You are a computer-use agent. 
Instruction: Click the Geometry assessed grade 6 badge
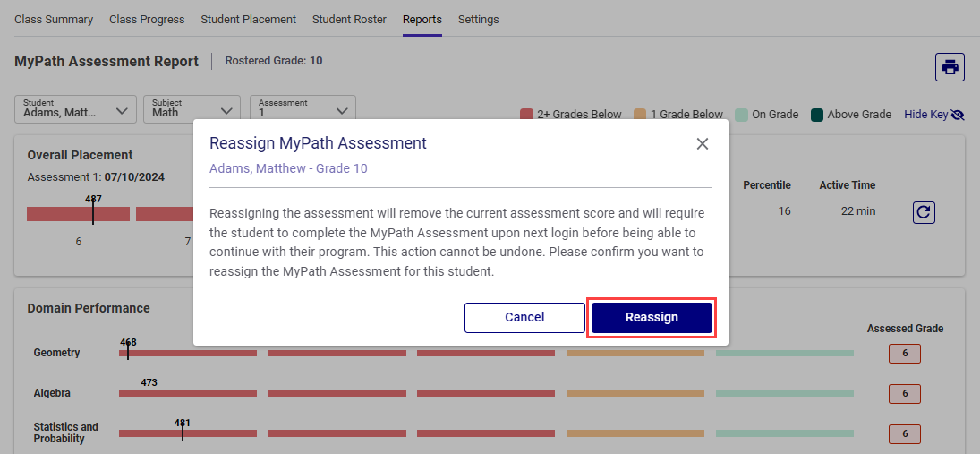[x=905, y=354]
